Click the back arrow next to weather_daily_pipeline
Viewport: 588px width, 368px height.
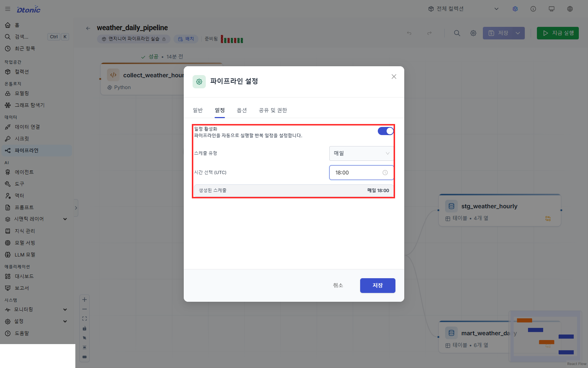(88, 28)
